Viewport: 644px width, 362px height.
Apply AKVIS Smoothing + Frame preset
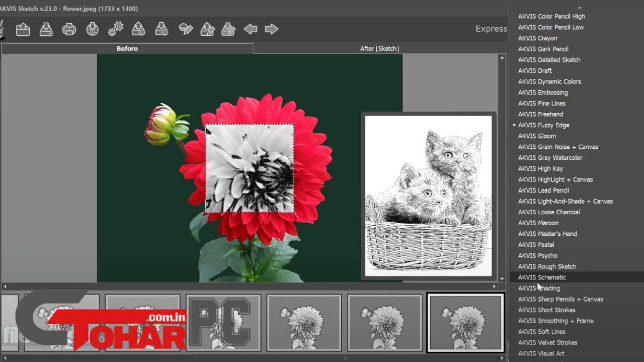pyautogui.click(x=555, y=321)
